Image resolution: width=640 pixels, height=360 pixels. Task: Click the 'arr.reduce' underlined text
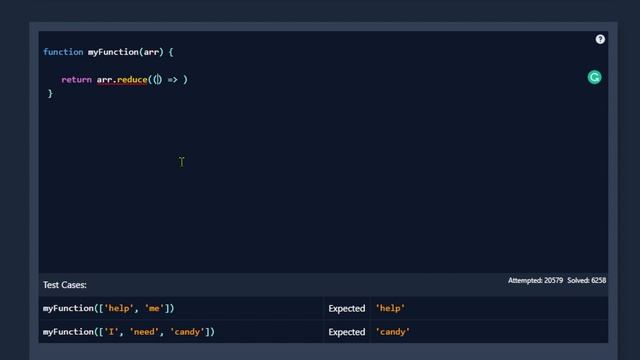click(x=122, y=80)
